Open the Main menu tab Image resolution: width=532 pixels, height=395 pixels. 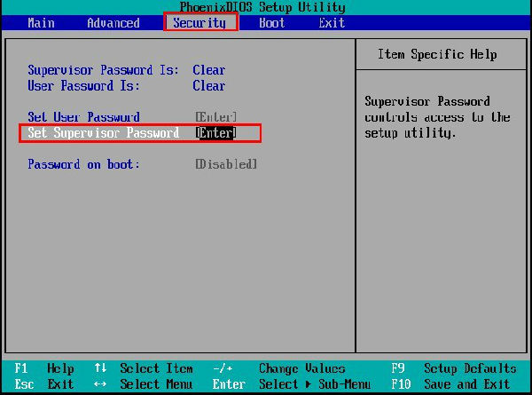41,23
